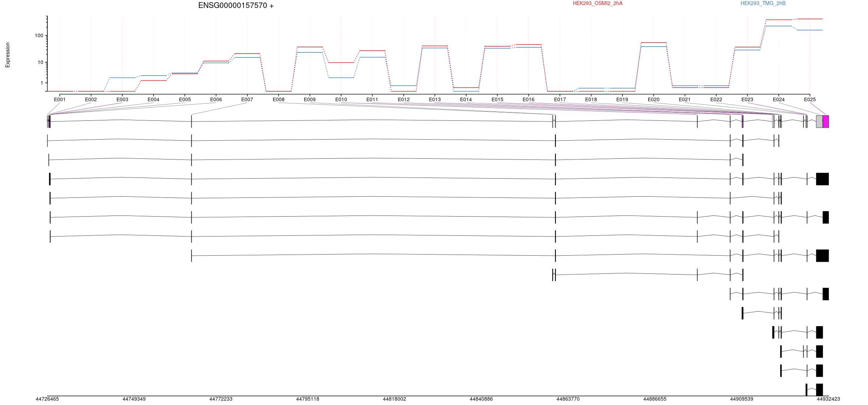
Task: Select the HEK293_OSMI2_2hA legend label
Action: point(597,3)
